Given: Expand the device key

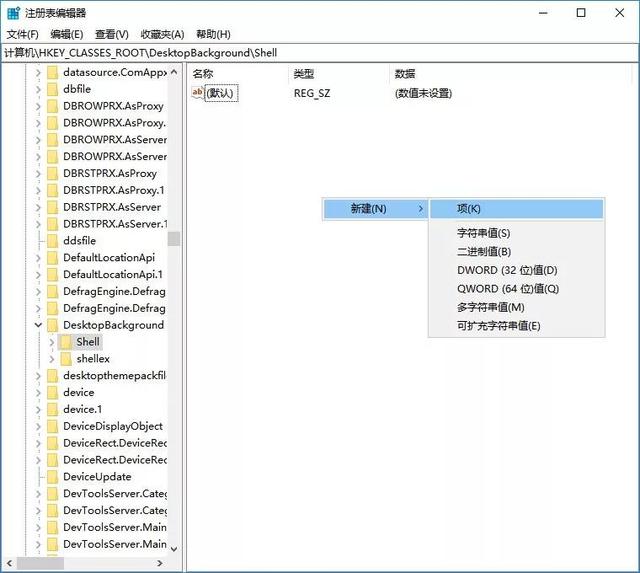Looking at the screenshot, I should click(38, 393).
